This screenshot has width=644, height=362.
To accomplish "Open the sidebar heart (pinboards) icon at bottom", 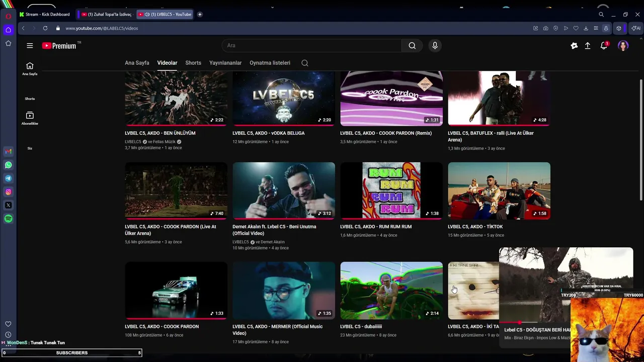I will tap(8, 324).
